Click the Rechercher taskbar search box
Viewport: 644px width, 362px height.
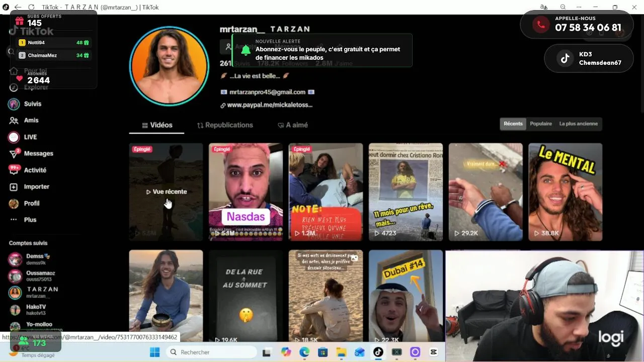[x=211, y=352]
